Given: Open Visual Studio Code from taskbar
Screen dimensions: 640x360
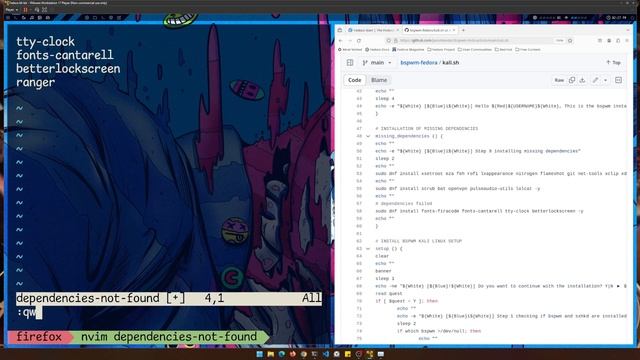Looking at the screenshot, I should 326,354.
